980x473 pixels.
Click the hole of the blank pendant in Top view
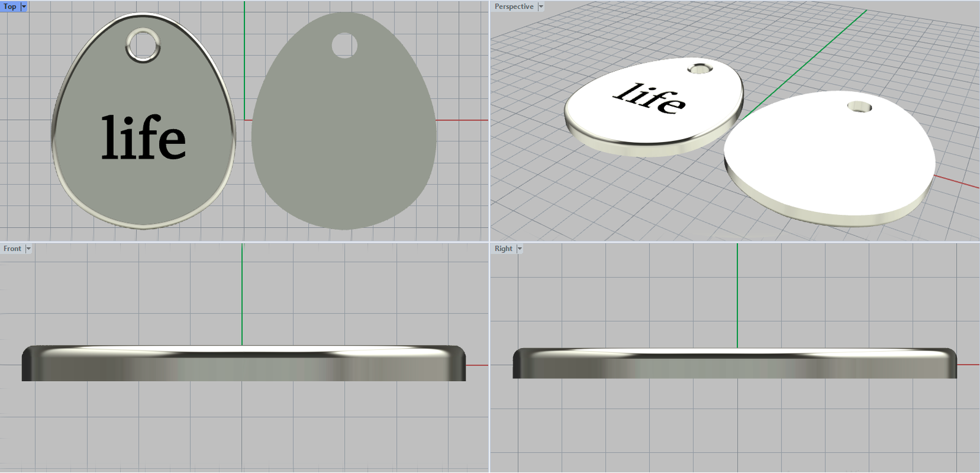coord(344,45)
